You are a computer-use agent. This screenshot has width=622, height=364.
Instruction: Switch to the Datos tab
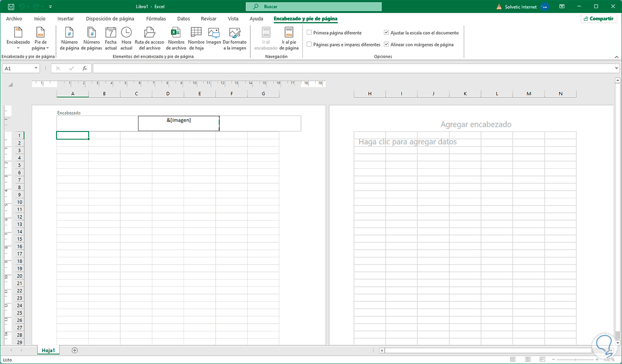[183, 19]
